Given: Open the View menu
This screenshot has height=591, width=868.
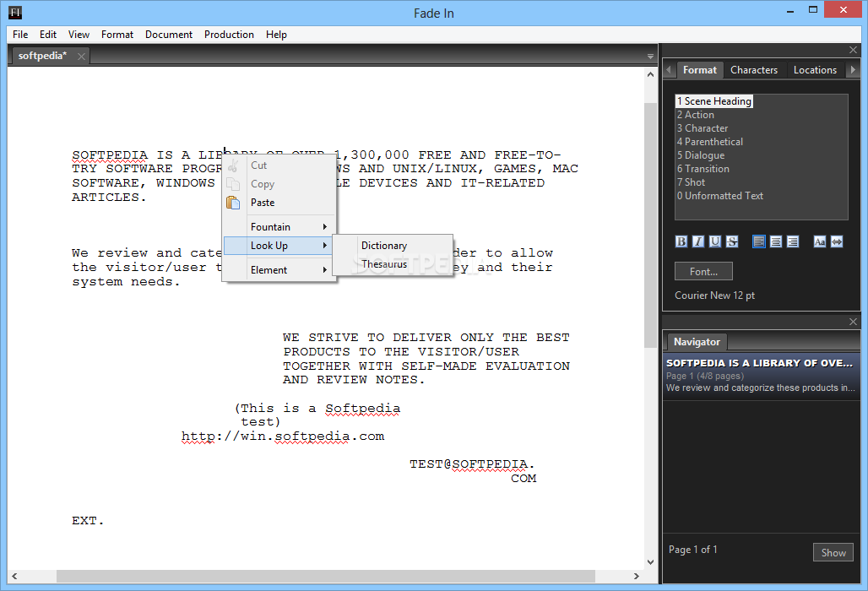Looking at the screenshot, I should [79, 35].
